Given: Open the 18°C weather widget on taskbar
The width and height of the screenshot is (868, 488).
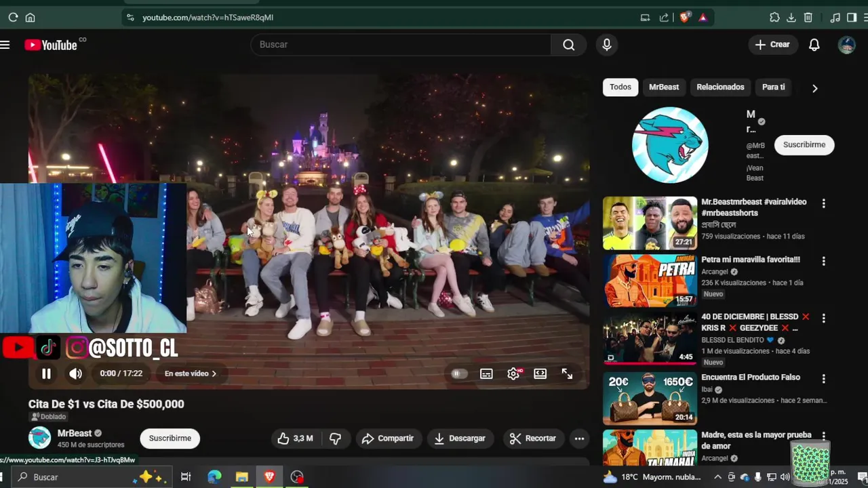Looking at the screenshot, I should (653, 477).
